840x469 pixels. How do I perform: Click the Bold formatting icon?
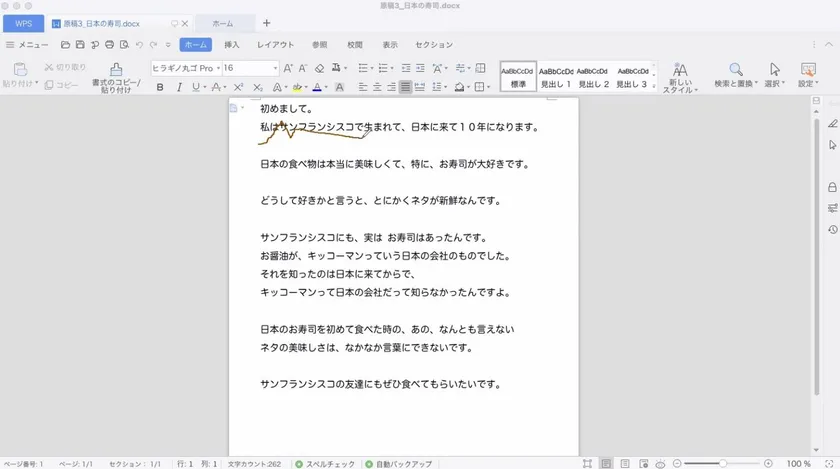click(160, 88)
